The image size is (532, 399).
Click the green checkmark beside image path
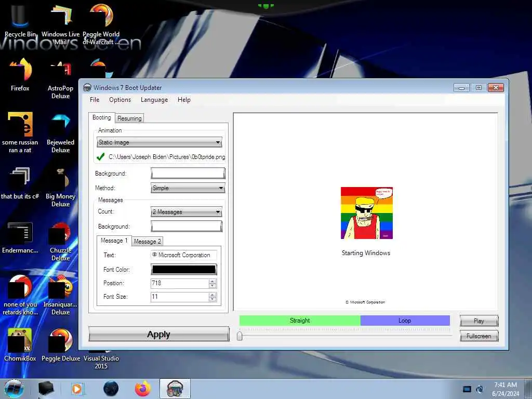100,157
